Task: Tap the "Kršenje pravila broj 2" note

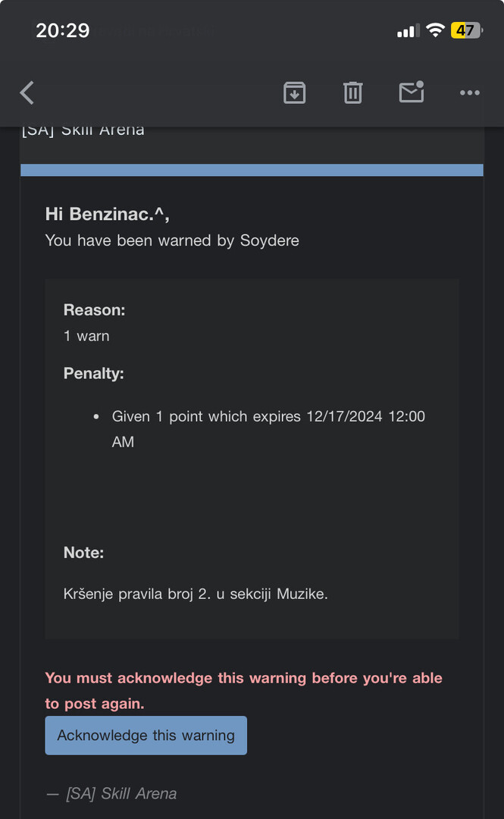Action: point(196,594)
